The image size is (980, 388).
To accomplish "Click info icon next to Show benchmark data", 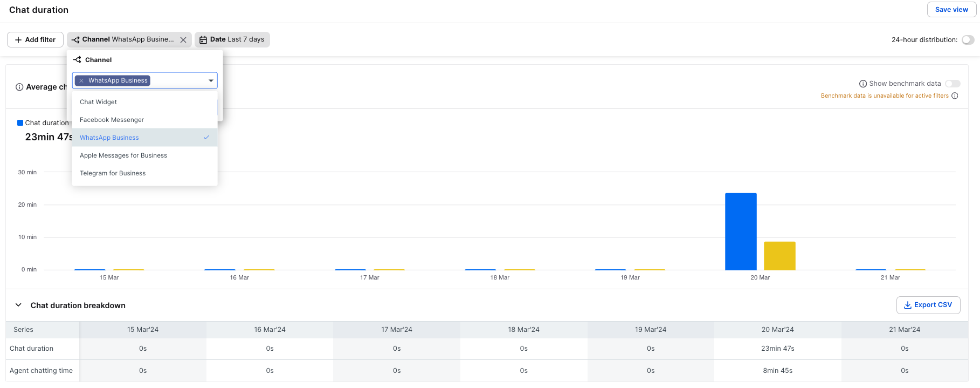I will 862,84.
